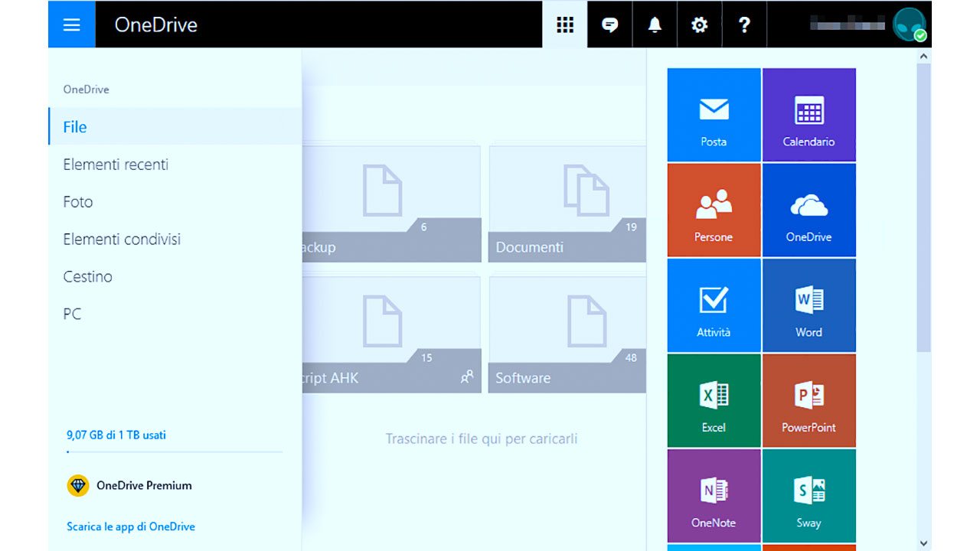Expand the account profile avatar menu
Image resolution: width=980 pixels, height=551 pixels.
click(x=909, y=24)
